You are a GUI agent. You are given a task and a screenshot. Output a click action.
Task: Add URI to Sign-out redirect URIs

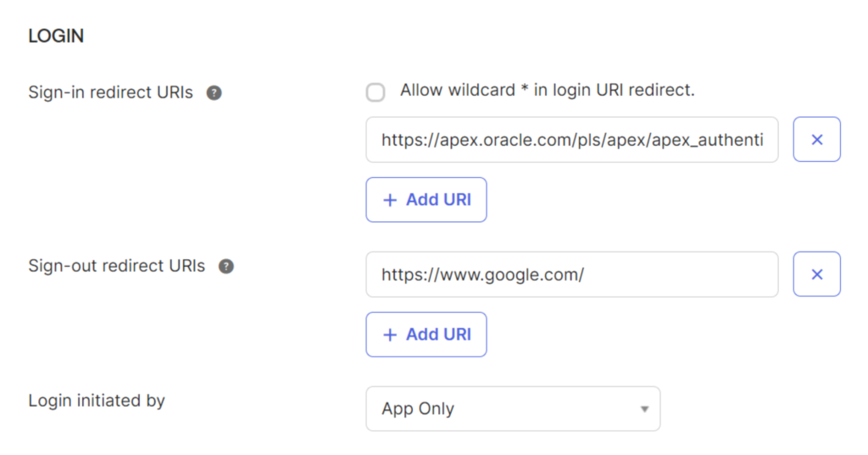(426, 335)
